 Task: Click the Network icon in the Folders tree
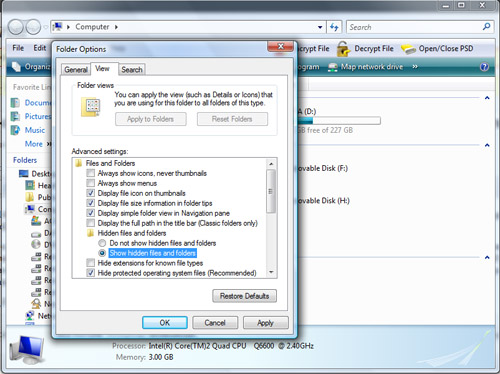click(x=30, y=315)
